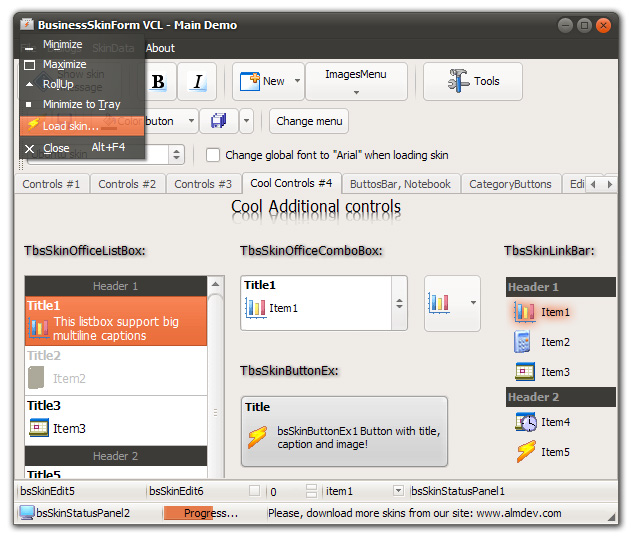Click the calendar icon next to Item3 in listbox
Image resolution: width=634 pixels, height=539 pixels.
click(x=38, y=428)
